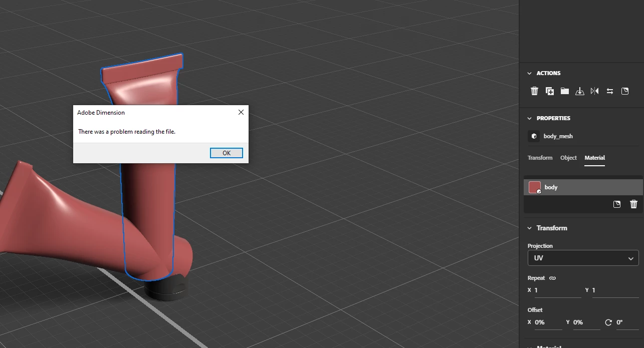
Task: Close the Adobe Dimension error dialog
Action: (241, 113)
